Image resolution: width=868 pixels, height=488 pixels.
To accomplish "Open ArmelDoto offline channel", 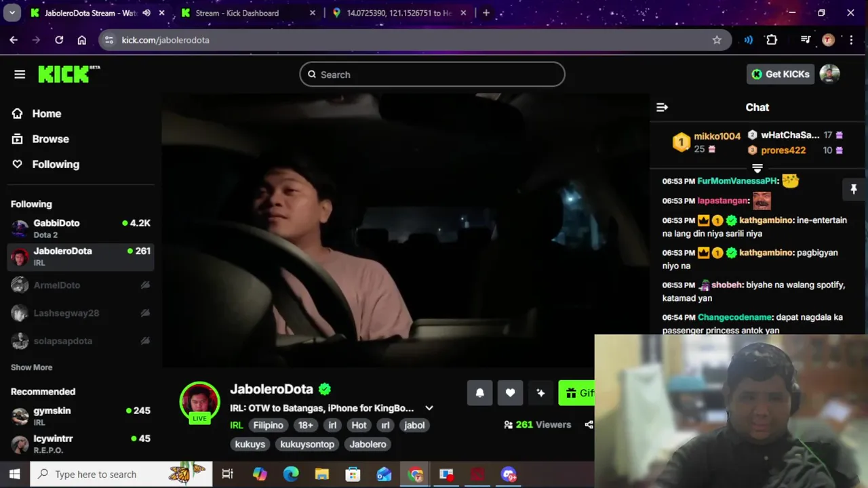I will click(81, 285).
